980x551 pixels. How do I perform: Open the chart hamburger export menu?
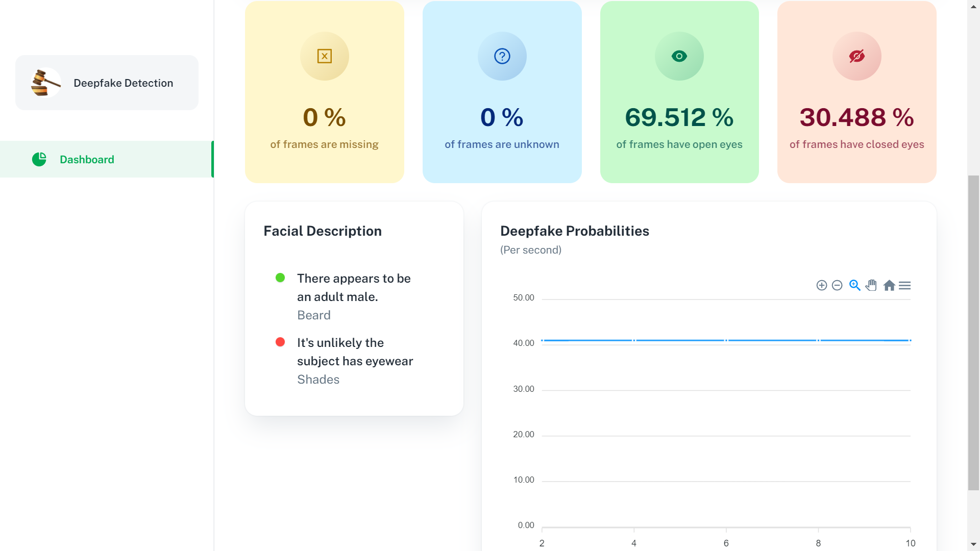pos(905,286)
